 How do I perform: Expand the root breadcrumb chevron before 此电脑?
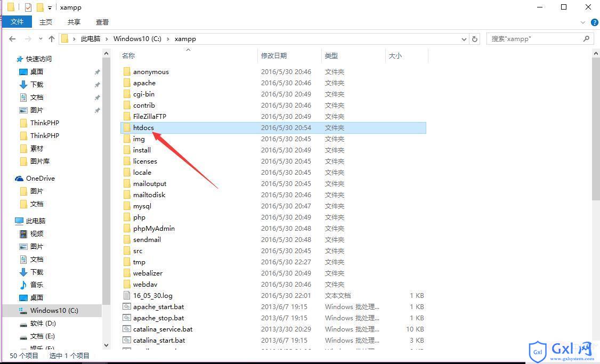tap(74, 39)
